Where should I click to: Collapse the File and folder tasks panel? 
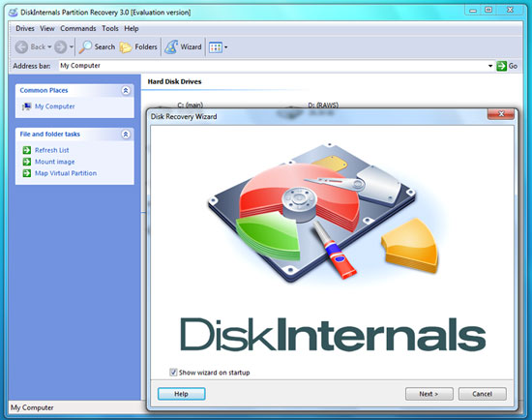[126, 135]
